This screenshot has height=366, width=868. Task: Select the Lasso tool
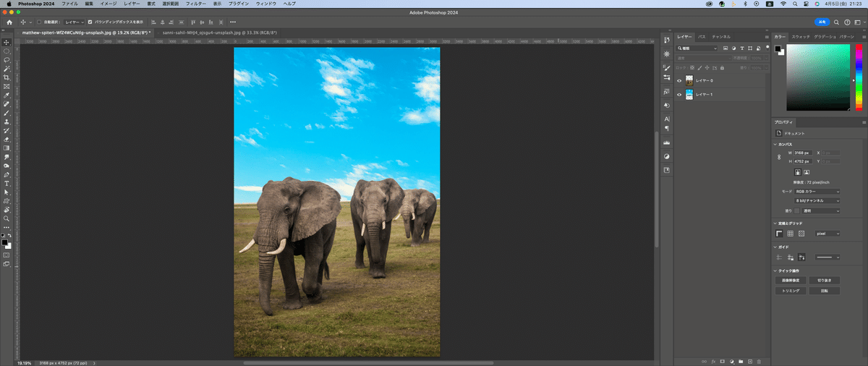click(7, 60)
